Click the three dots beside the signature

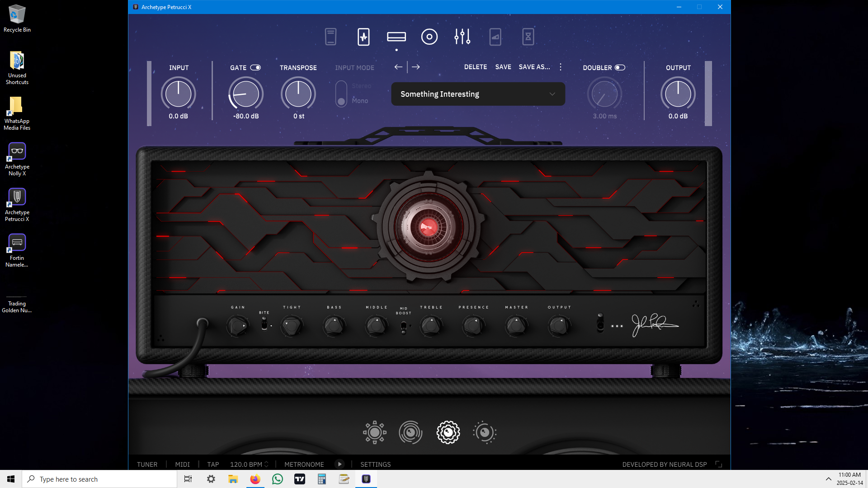coord(617,326)
